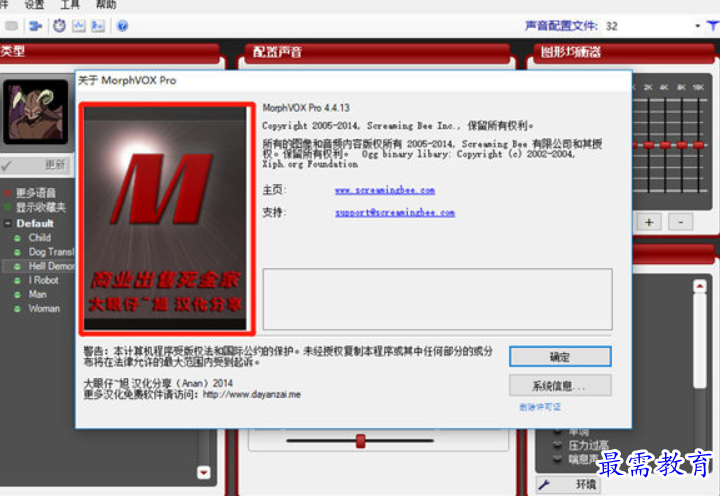Click the stopwatch icon in the toolbar
The image size is (720, 496).
[59, 26]
